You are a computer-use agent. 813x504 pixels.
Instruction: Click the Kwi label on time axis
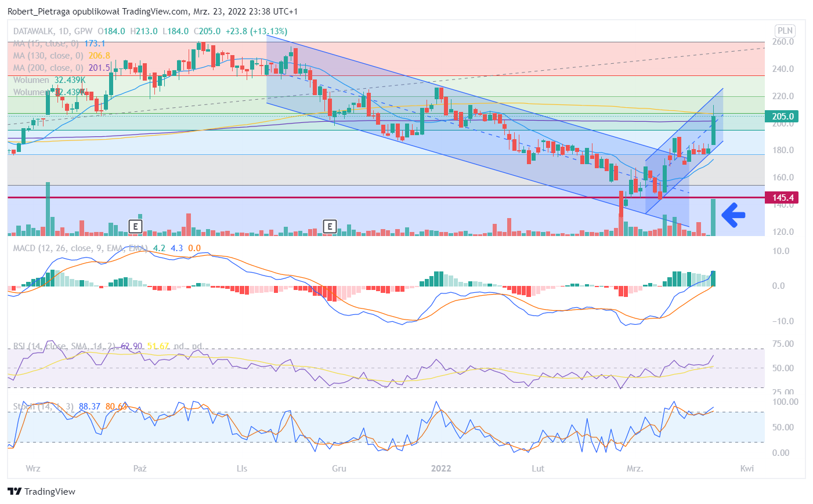pyautogui.click(x=747, y=469)
